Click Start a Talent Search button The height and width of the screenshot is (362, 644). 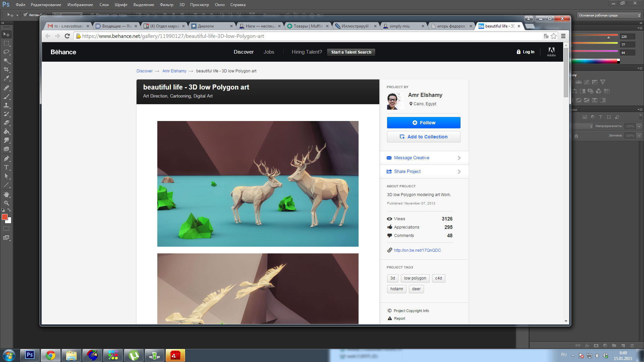click(351, 52)
